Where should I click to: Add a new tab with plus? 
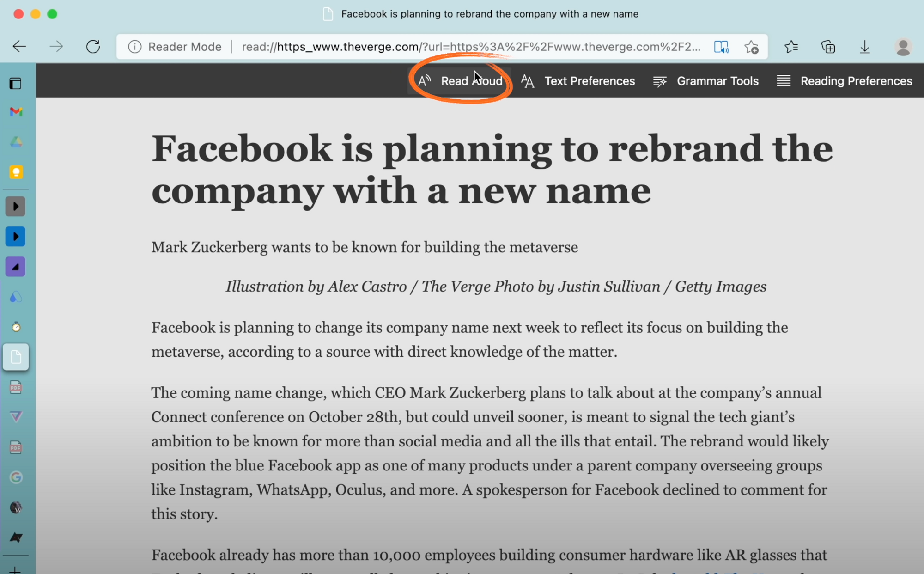[x=15, y=569]
